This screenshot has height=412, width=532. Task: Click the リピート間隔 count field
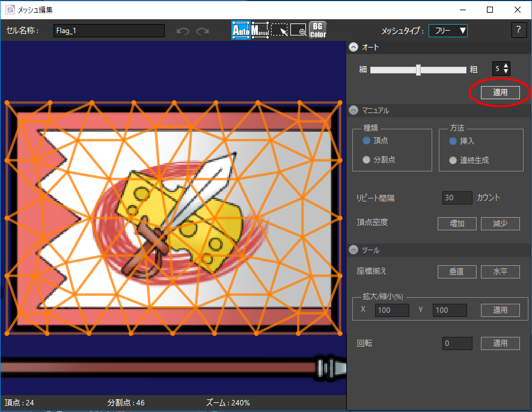[457, 197]
